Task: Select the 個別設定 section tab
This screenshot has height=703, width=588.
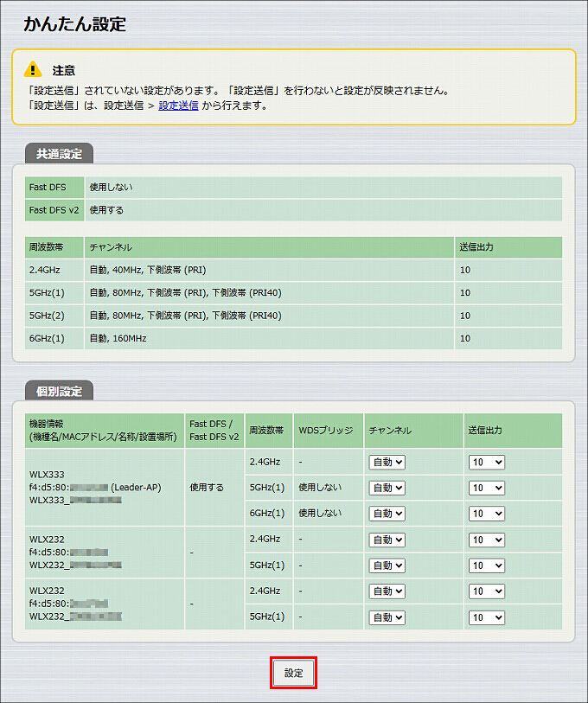Action: coord(59,391)
